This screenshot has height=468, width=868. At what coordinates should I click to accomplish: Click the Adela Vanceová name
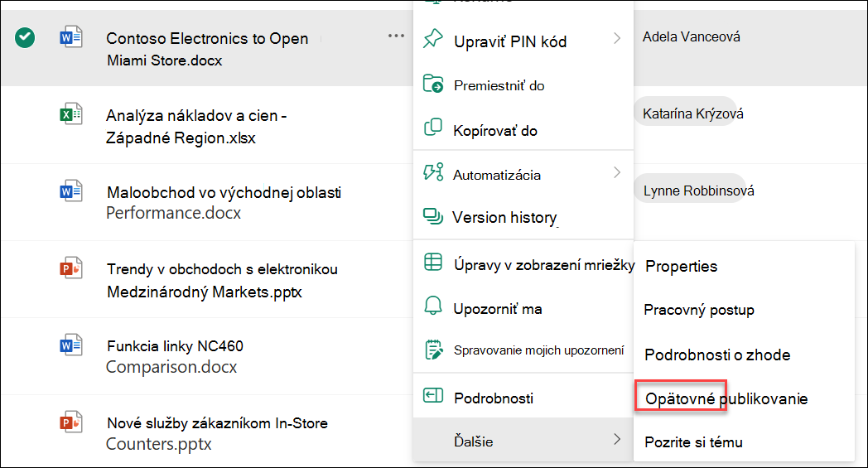click(691, 36)
